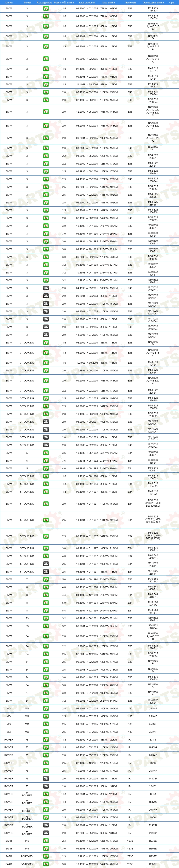The width and height of the screenshot is (179, 868).
Task: Click PB fuel icon for BMW 3 04.2000 -> 02.2005
Action: point(46,8)
